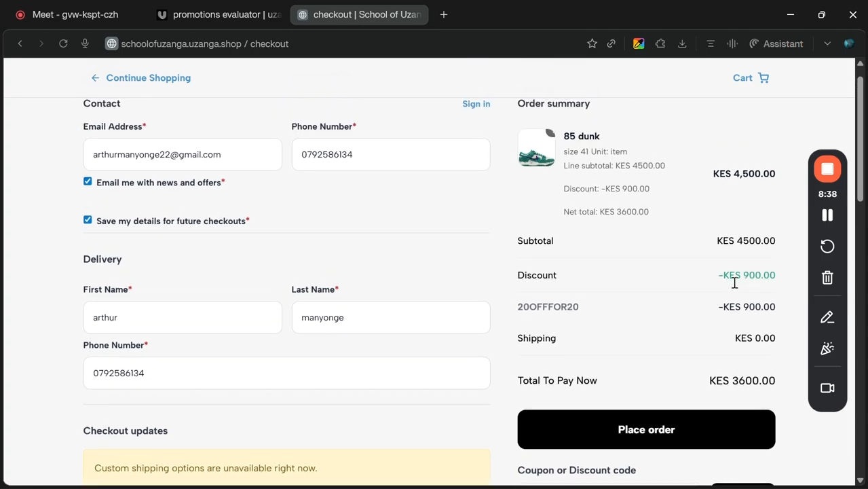Click the address bar URL

(205, 43)
